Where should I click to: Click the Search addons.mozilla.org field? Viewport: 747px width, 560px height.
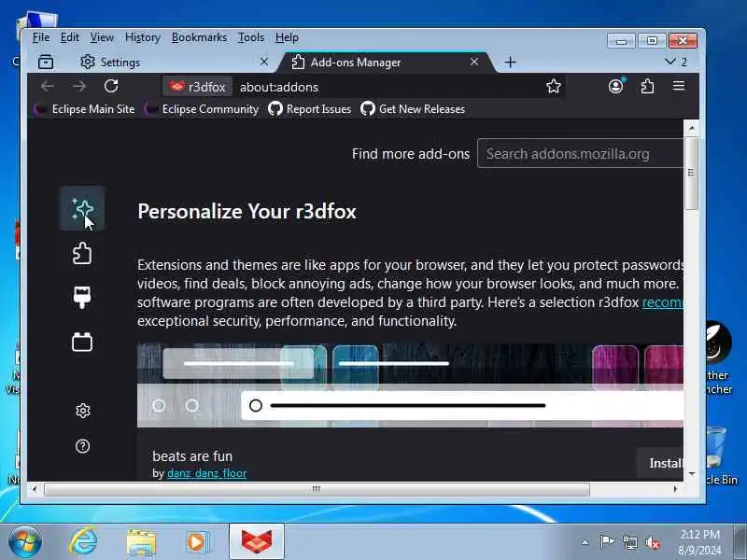point(580,153)
